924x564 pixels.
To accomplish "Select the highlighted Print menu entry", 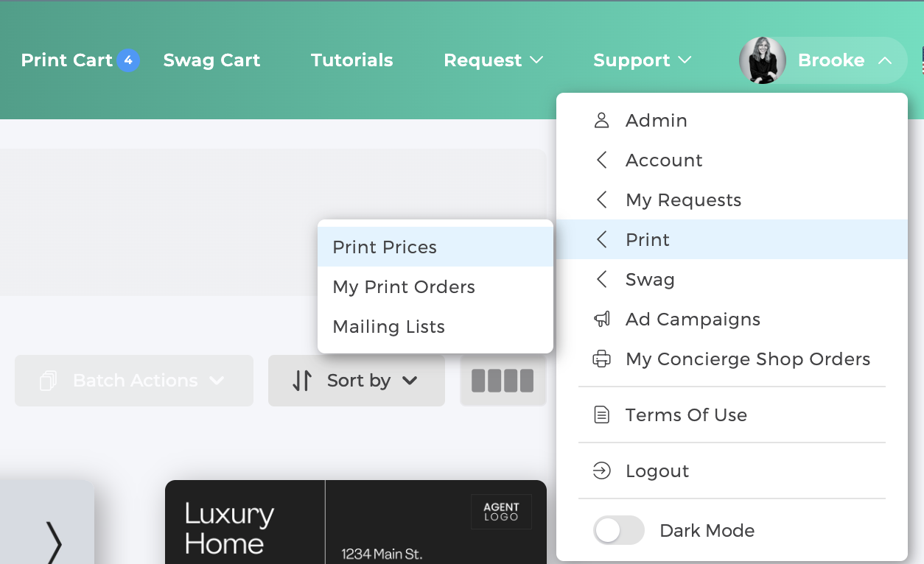I will pos(732,239).
